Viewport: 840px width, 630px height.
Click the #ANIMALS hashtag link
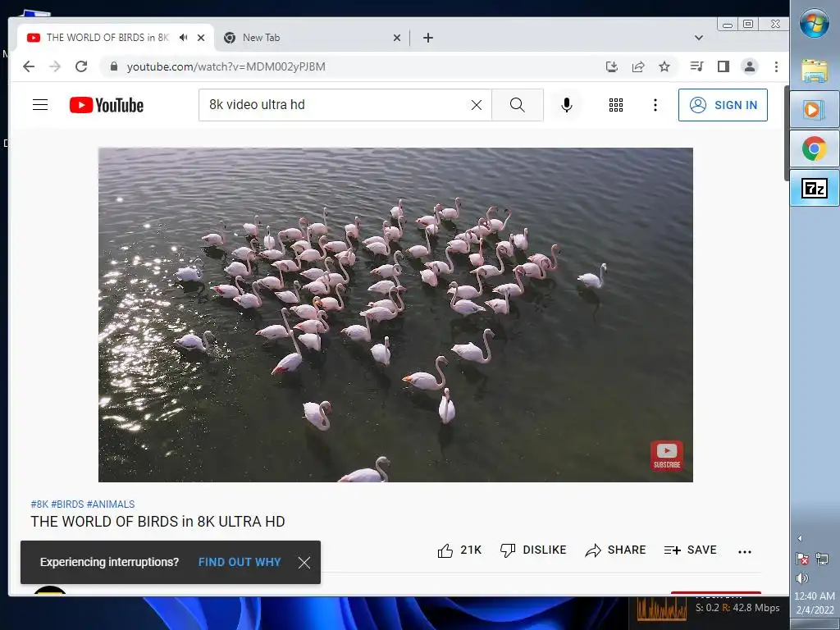coord(111,504)
